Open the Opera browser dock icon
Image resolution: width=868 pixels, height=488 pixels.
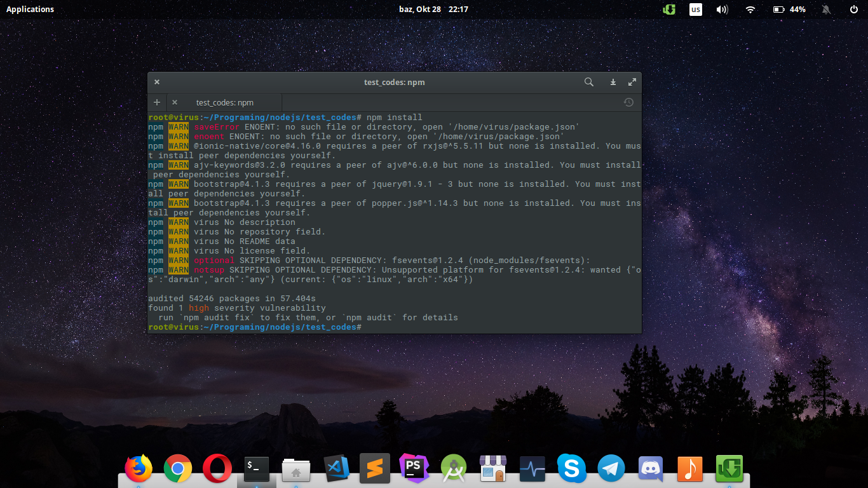click(217, 469)
